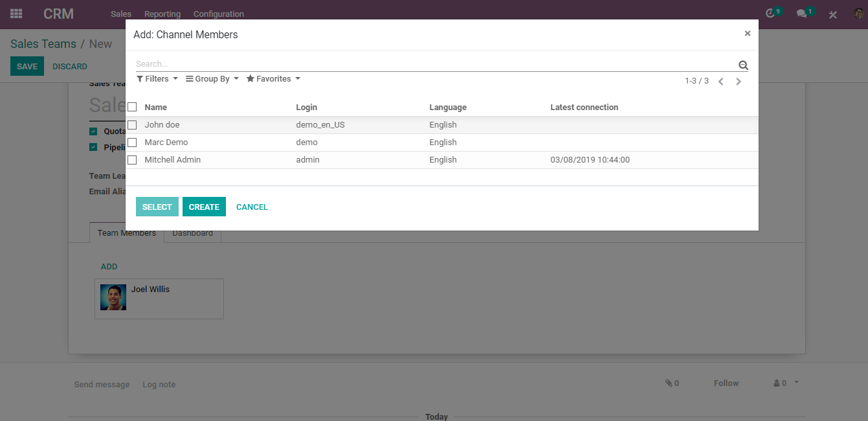Expand the Filters dropdown
This screenshot has height=421, width=868.
coord(157,79)
